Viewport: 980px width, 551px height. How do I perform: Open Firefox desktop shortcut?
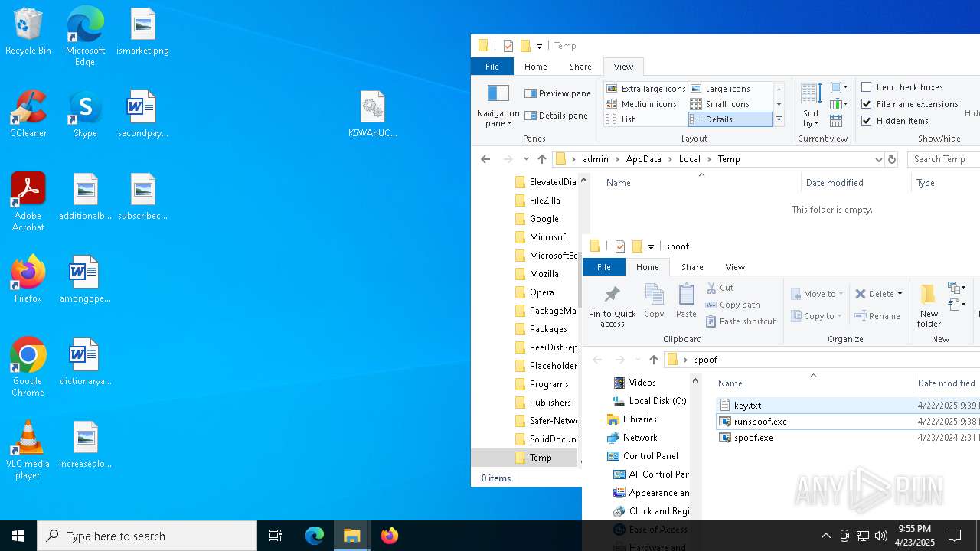pos(28,280)
